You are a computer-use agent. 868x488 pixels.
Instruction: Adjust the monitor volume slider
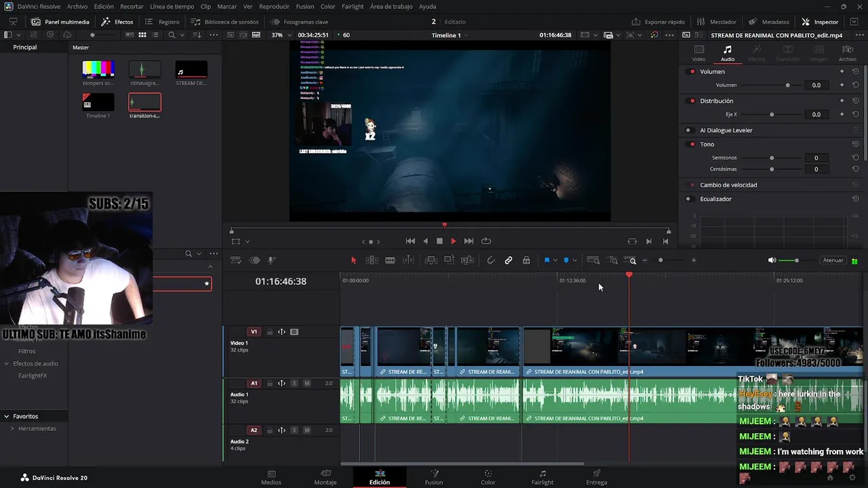797,260
